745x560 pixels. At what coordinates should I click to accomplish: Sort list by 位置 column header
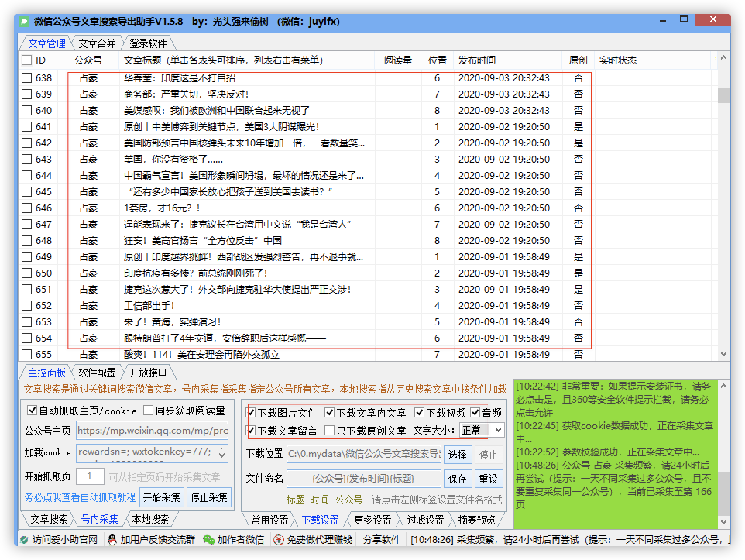tap(437, 60)
